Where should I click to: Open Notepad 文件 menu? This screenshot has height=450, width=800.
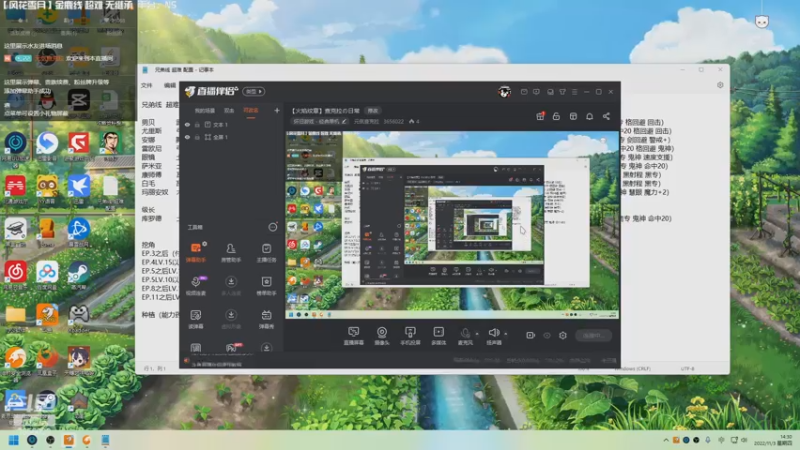click(146, 85)
